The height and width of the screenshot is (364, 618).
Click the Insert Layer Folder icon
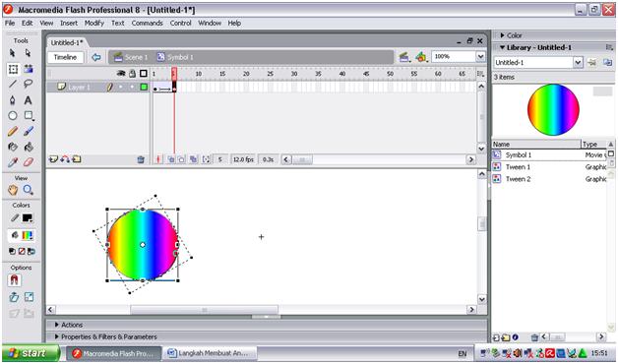[x=77, y=159]
